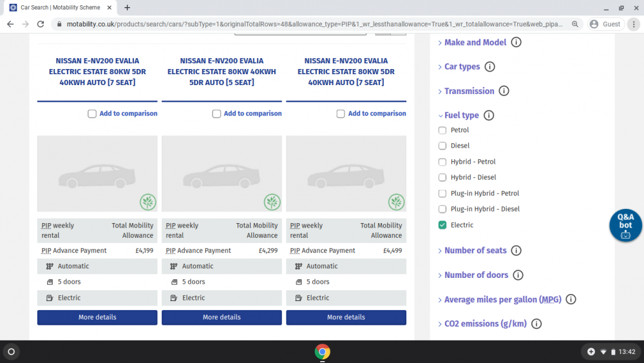This screenshot has width=644, height=363.
Task: Expand Make and Model filter
Action: 475,43
